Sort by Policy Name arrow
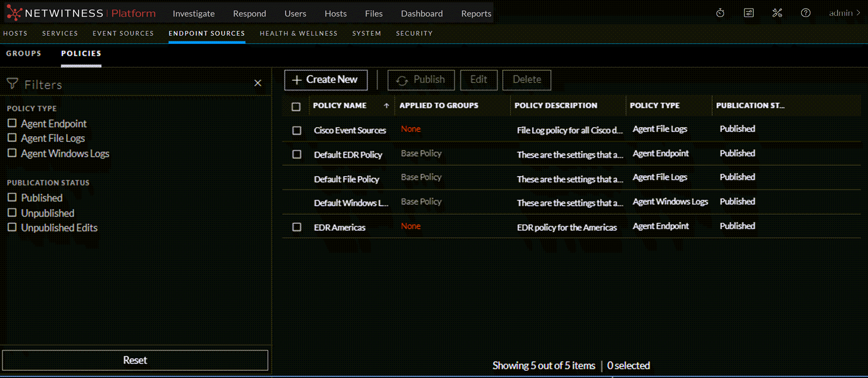 387,106
